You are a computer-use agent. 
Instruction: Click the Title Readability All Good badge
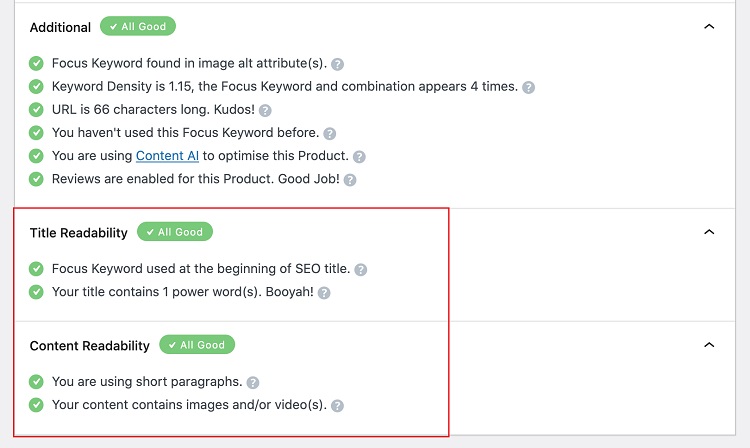[175, 232]
